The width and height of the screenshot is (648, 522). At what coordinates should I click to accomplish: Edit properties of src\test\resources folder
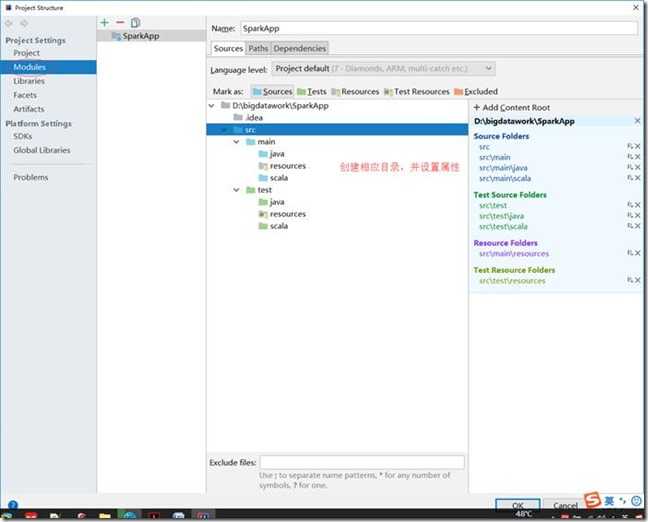pos(630,280)
